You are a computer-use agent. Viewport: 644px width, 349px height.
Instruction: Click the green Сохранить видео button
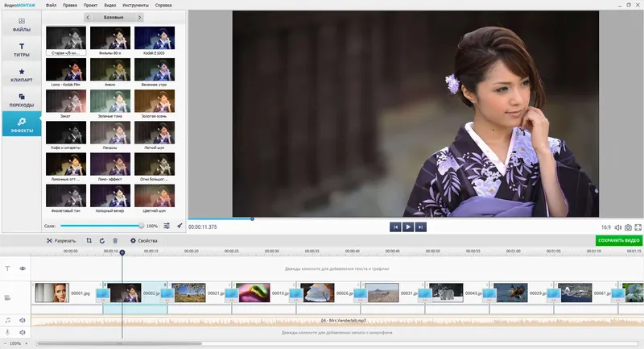click(618, 240)
